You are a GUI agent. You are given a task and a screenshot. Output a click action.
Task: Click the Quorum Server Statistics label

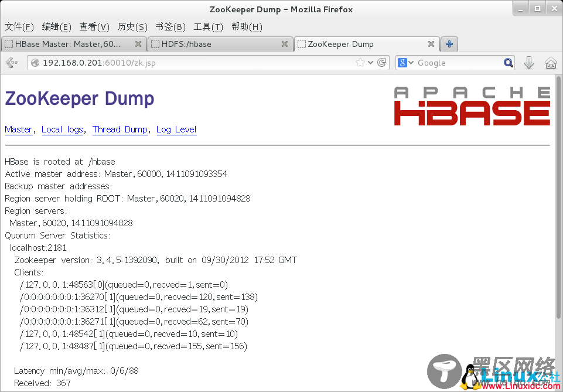[57, 236]
